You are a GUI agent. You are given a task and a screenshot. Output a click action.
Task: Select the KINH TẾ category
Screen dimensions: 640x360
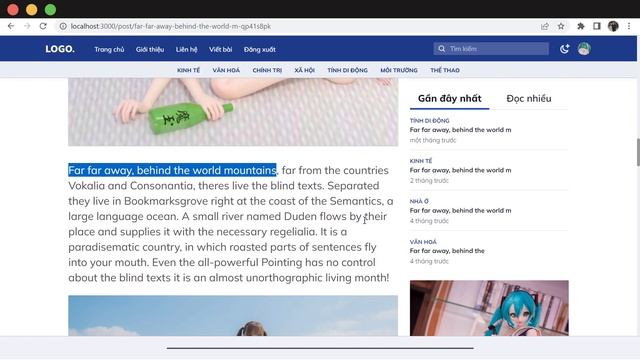click(189, 70)
